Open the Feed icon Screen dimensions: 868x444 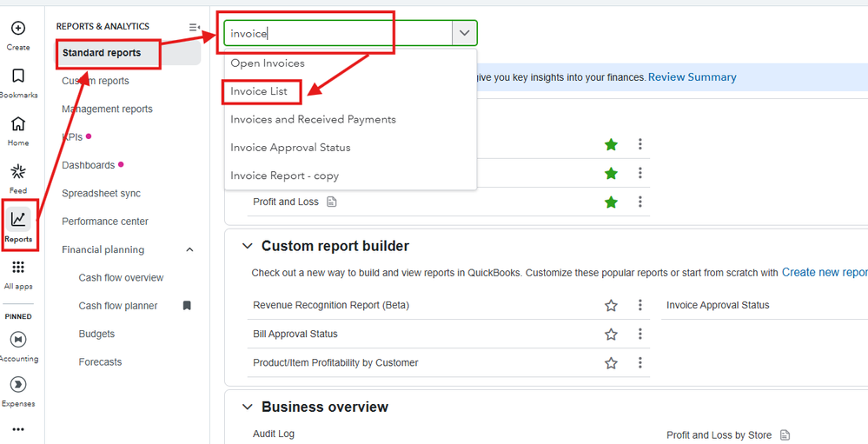[x=18, y=172]
